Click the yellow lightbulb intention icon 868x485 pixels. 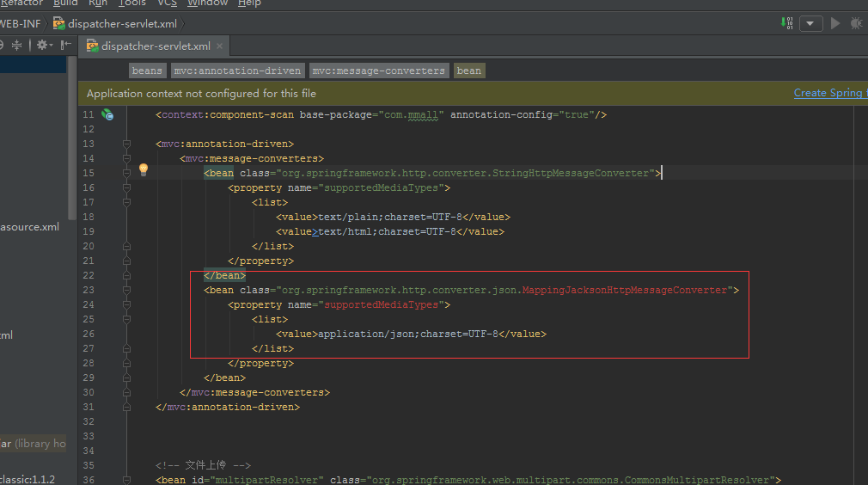point(144,169)
